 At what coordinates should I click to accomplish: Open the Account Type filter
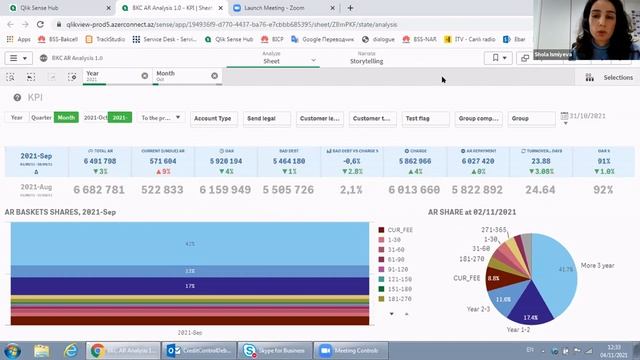pyautogui.click(x=214, y=118)
